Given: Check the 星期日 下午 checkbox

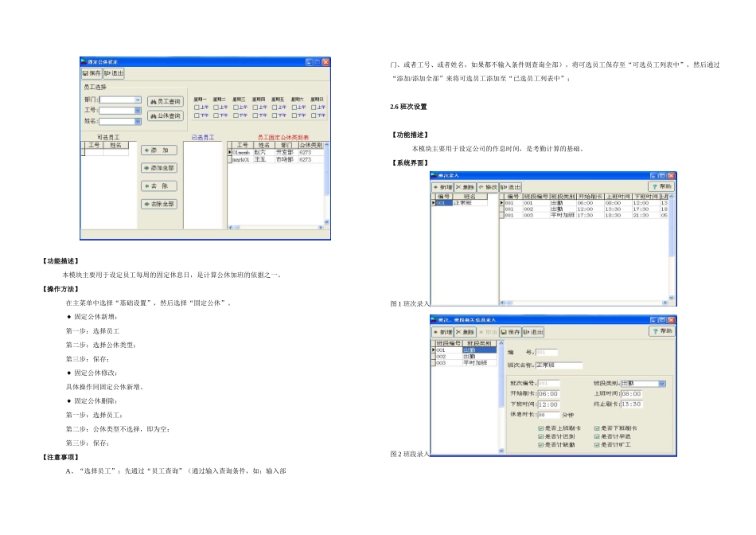Looking at the screenshot, I should pos(314,115).
